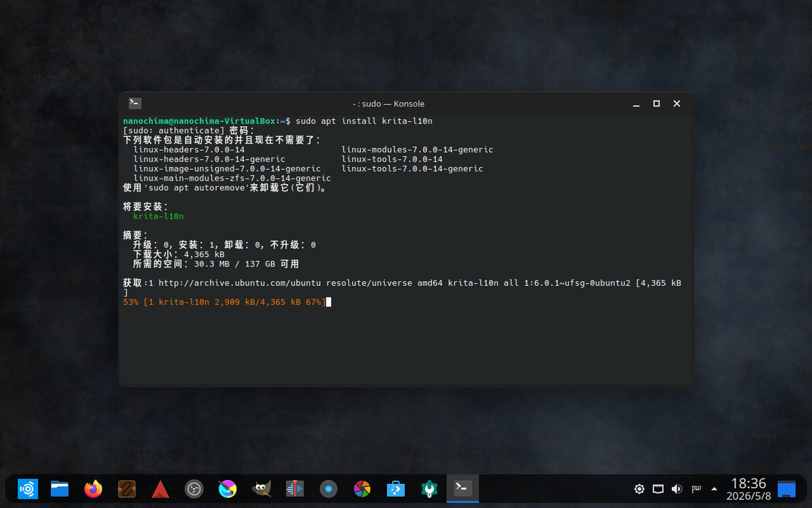This screenshot has height=508, width=812.
Task: Open the brightness tray icon
Action: (640, 489)
